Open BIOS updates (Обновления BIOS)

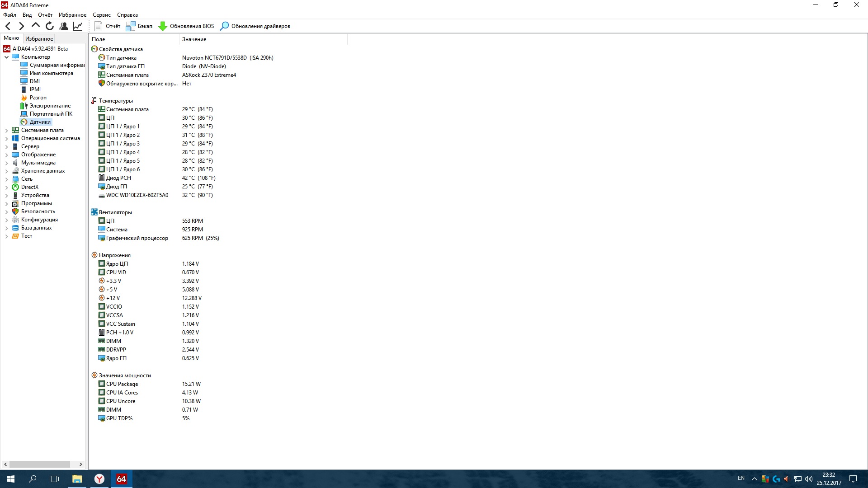pos(186,26)
